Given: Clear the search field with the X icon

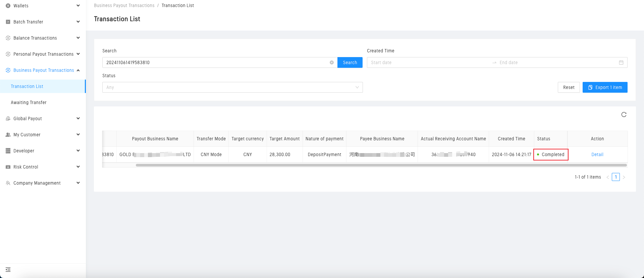Looking at the screenshot, I should tap(332, 62).
